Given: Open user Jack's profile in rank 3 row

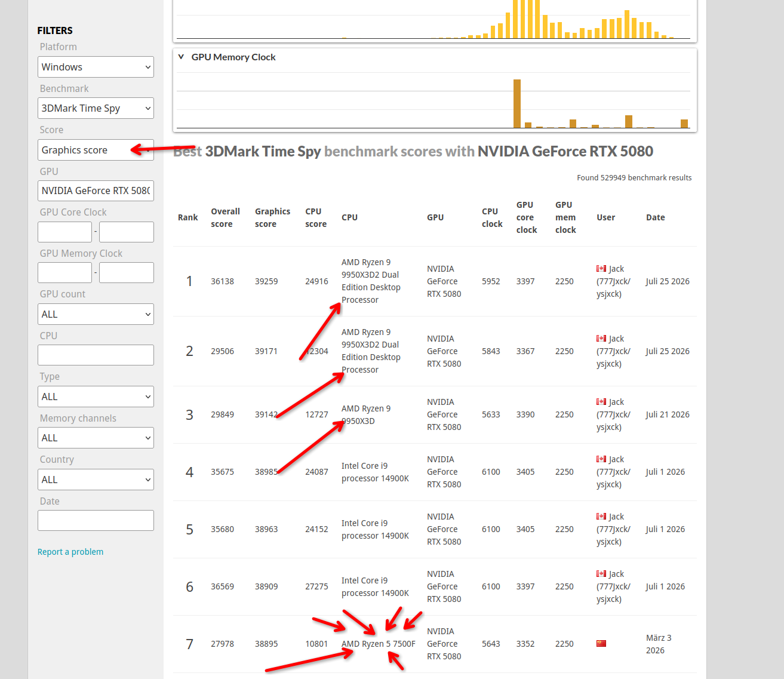Looking at the screenshot, I should pos(613,414).
